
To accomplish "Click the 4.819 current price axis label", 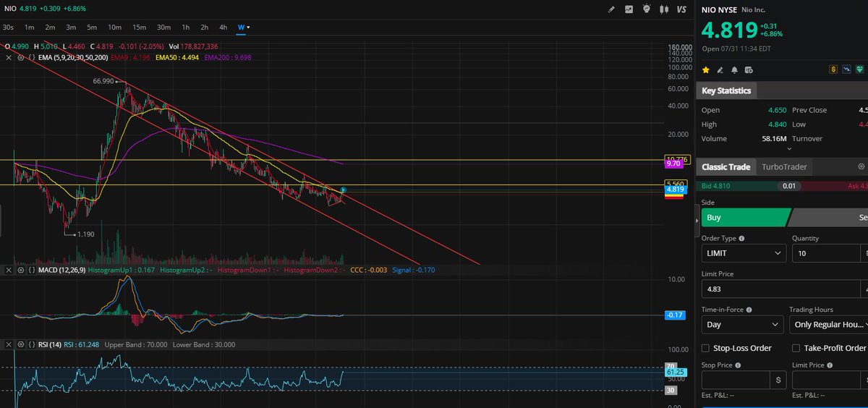I will (x=675, y=189).
